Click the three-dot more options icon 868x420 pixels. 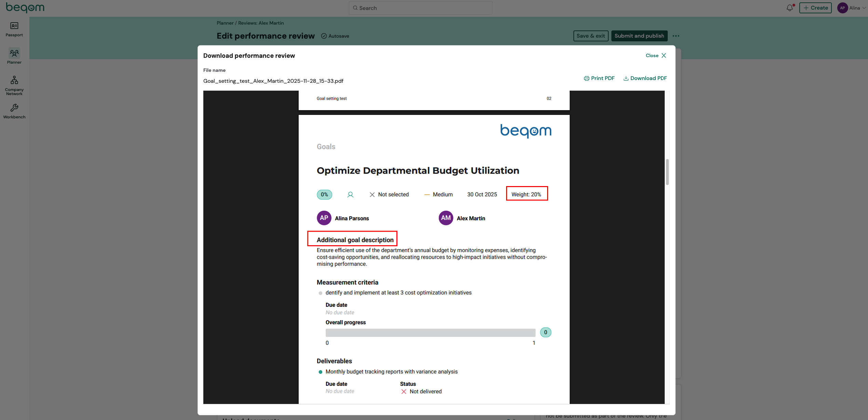[x=676, y=36]
